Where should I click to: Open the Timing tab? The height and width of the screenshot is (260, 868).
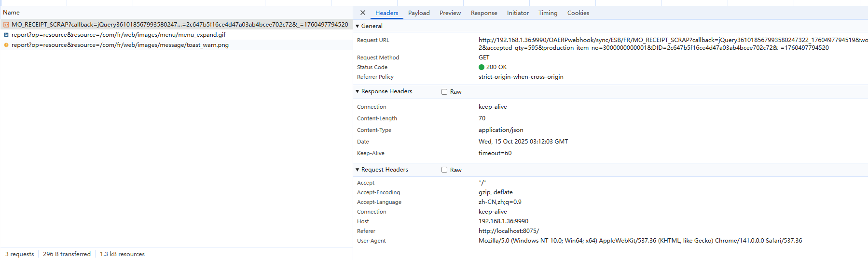tap(548, 13)
